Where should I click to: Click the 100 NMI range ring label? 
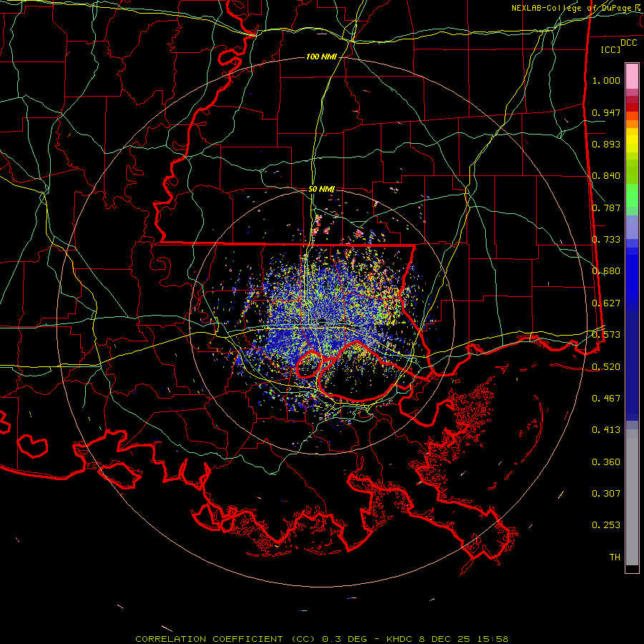point(321,57)
